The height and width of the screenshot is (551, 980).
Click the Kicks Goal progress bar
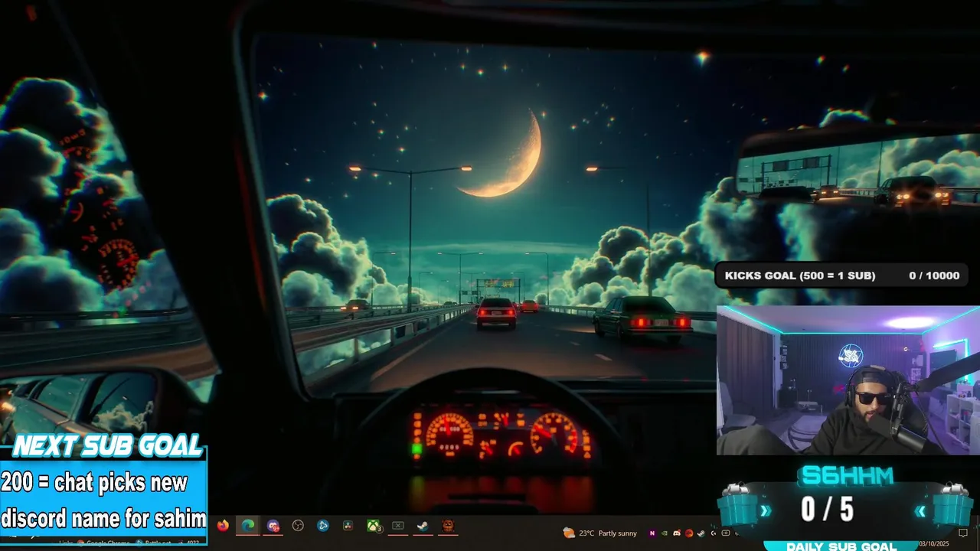pyautogui.click(x=842, y=275)
